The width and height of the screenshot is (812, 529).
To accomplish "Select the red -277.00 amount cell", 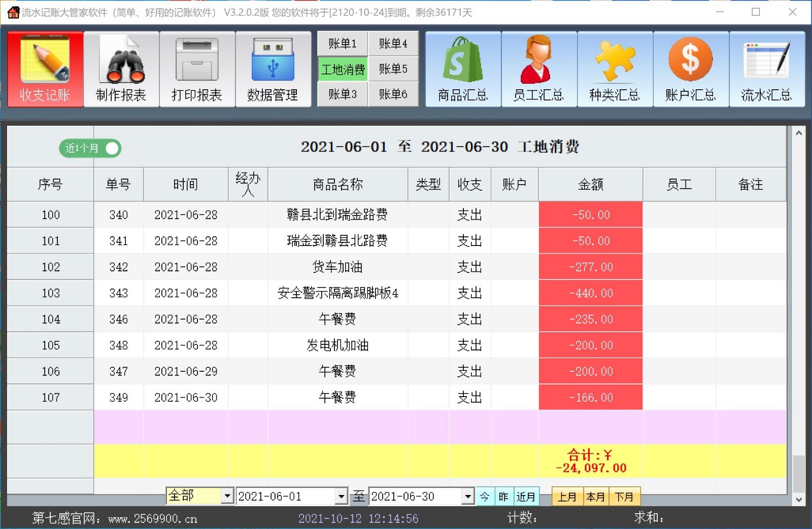I will tap(591, 267).
